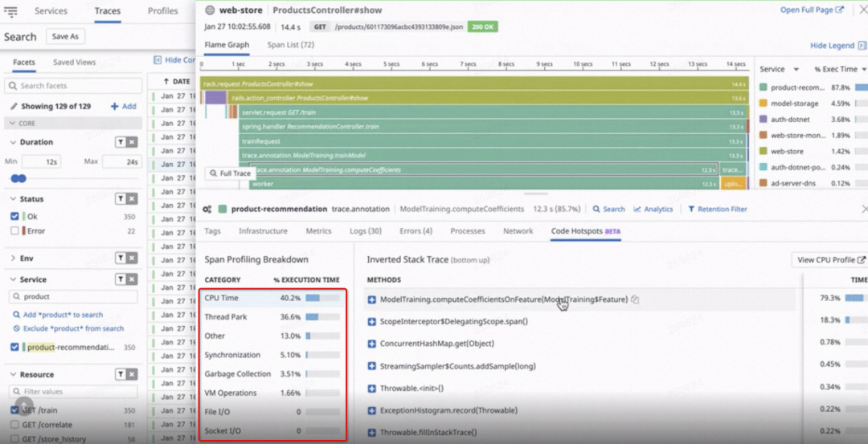Click the Service facet exclude icon
The height and width of the screenshot is (444, 868).
pyautogui.click(x=132, y=279)
